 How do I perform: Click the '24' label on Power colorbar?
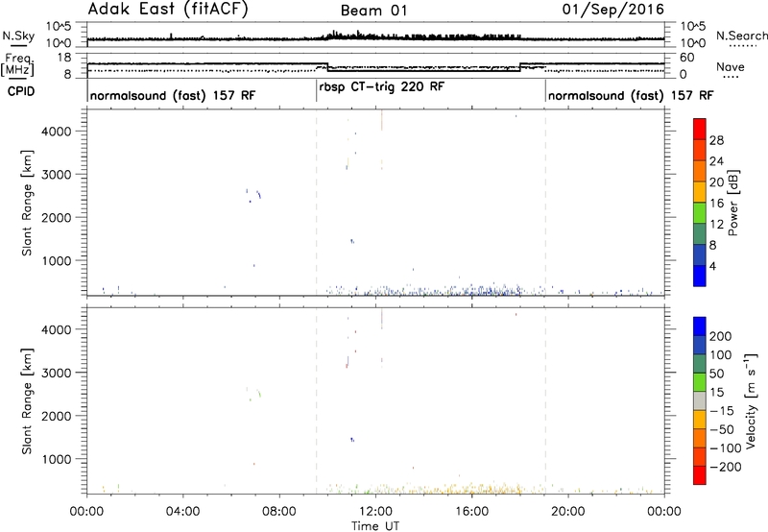coord(716,161)
